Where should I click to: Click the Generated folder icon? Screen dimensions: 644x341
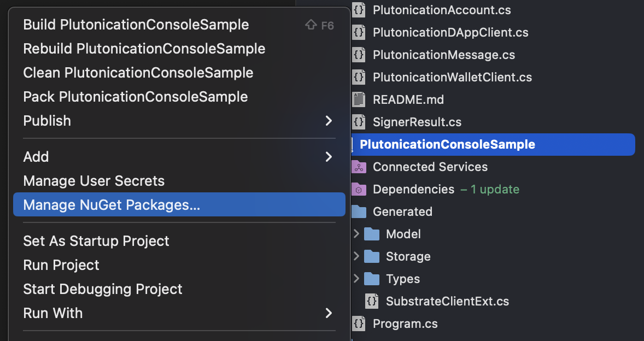pos(359,211)
